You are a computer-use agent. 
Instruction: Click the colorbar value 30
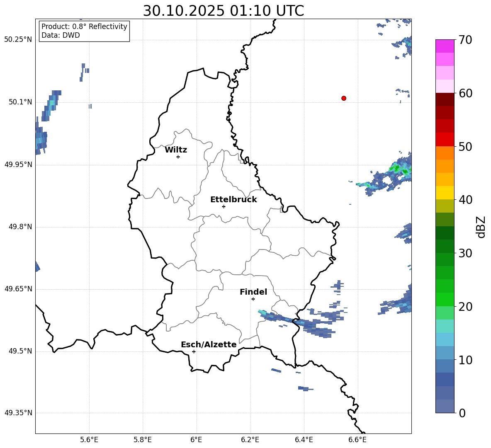(x=465, y=253)
